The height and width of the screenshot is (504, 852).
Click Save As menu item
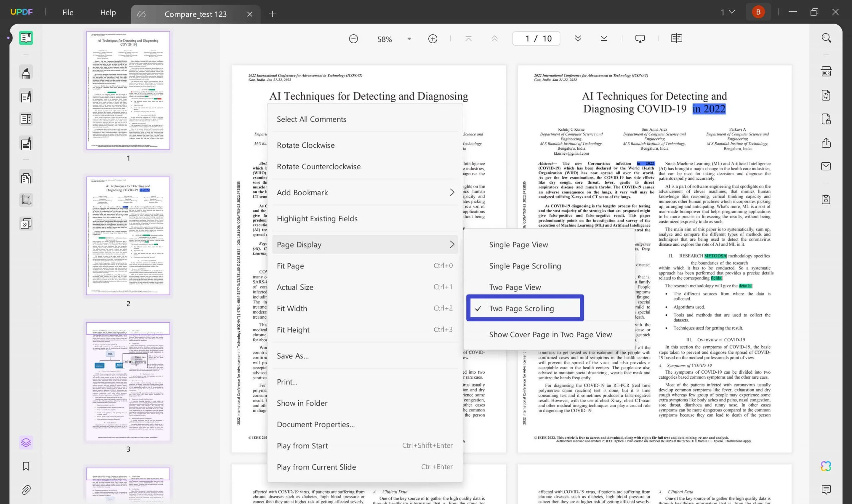[x=293, y=356]
